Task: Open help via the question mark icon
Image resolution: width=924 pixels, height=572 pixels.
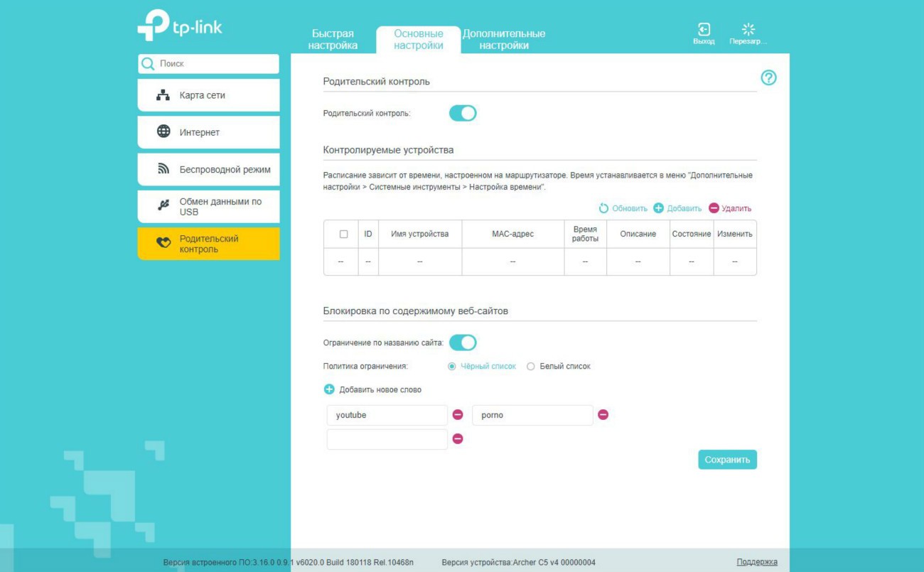Action: [x=768, y=78]
